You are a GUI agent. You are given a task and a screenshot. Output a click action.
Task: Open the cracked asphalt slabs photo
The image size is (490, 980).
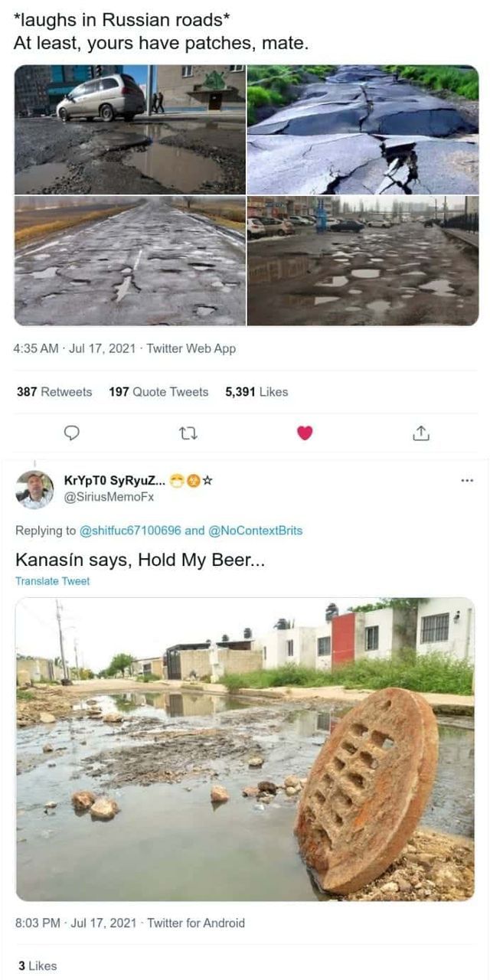pos(363,129)
